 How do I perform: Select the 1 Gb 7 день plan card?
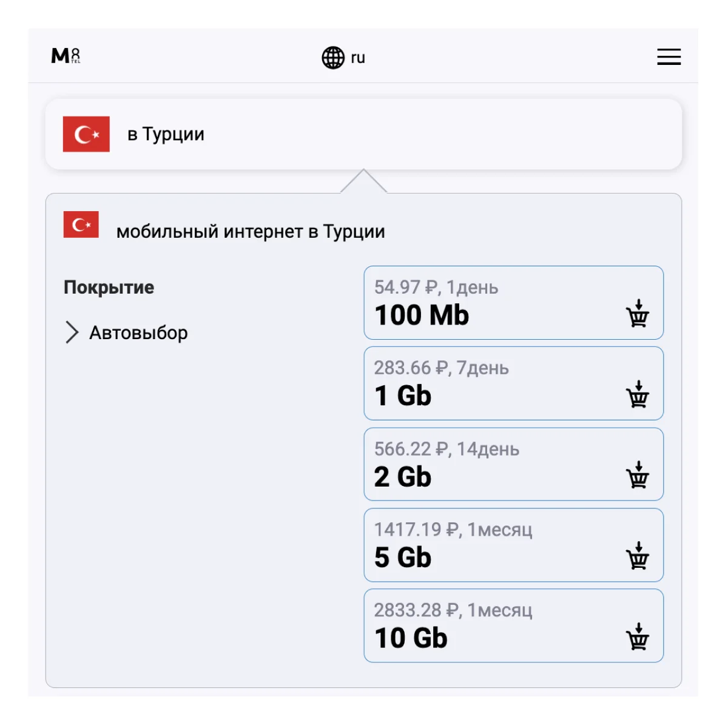[x=485, y=383]
